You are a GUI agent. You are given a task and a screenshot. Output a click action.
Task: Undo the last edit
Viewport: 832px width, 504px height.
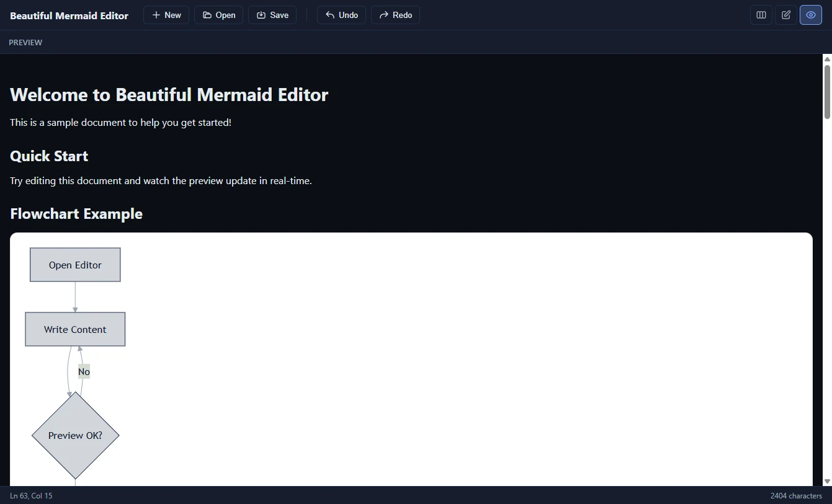tap(341, 15)
